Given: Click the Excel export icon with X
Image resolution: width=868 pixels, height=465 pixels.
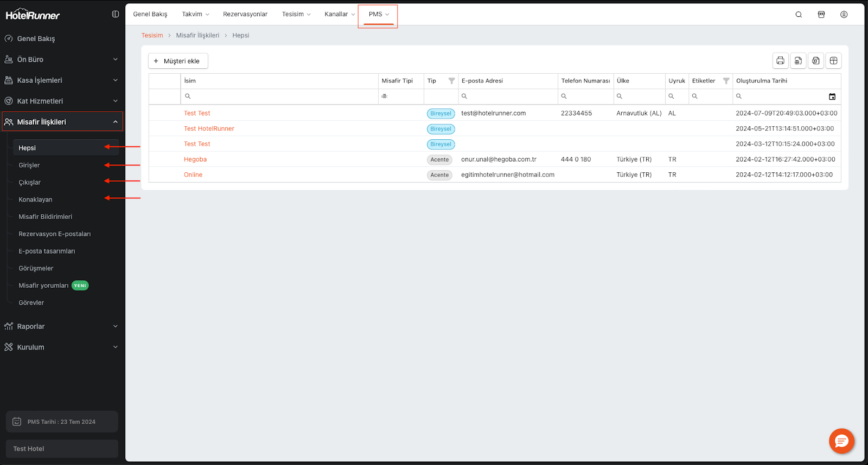Looking at the screenshot, I should click(816, 61).
